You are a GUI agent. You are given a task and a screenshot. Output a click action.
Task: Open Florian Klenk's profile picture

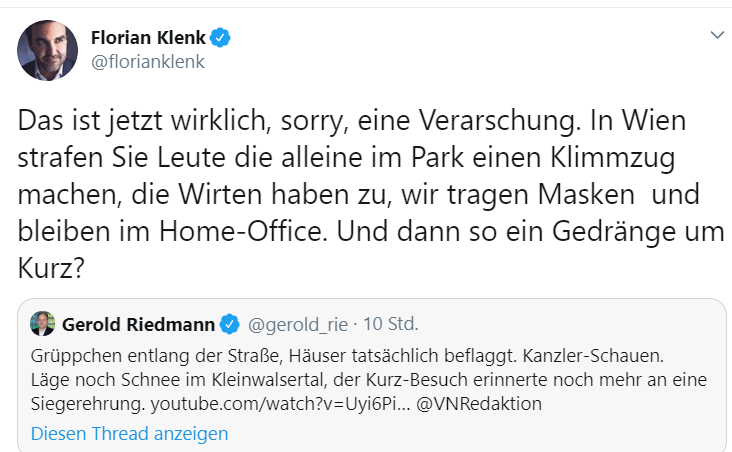coord(47,50)
